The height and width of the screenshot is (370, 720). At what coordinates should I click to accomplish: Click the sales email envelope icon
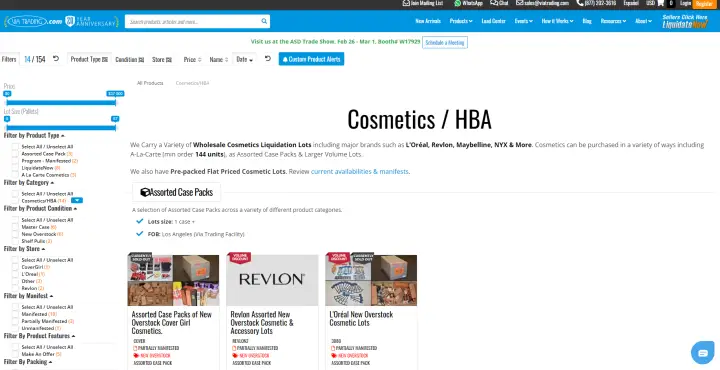coord(519,3)
